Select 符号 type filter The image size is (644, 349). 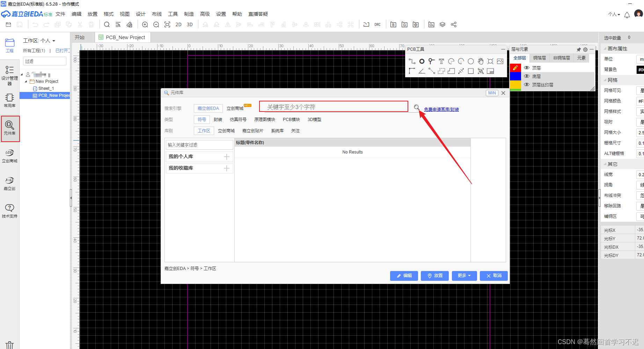202,120
